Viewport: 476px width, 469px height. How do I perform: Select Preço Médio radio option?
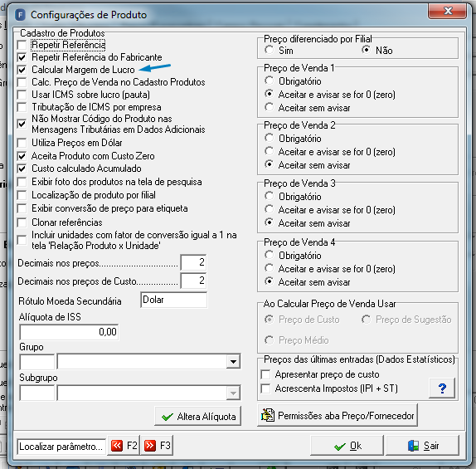[269, 340]
